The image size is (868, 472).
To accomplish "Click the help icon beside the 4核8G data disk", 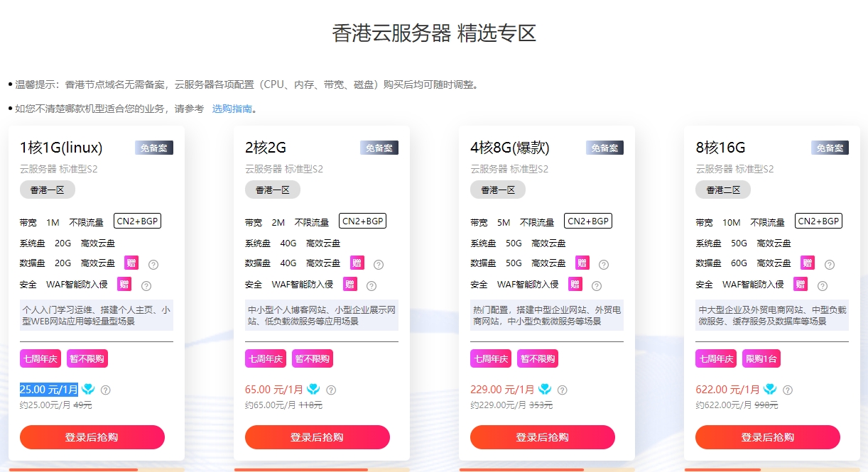I will tap(604, 265).
